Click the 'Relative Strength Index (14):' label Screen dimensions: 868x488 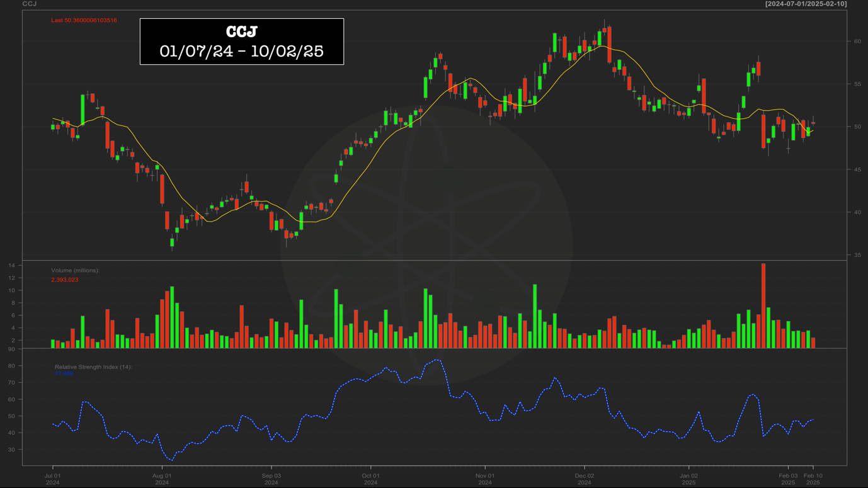point(93,366)
